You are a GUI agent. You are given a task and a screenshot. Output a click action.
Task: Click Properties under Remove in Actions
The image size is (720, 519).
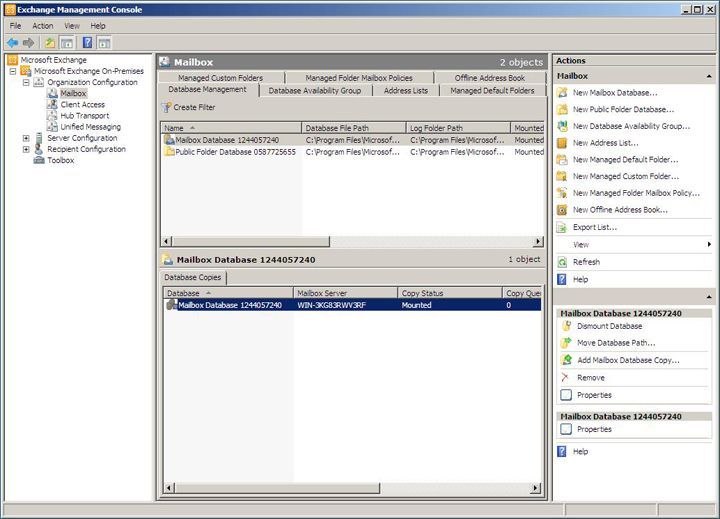[594, 395]
